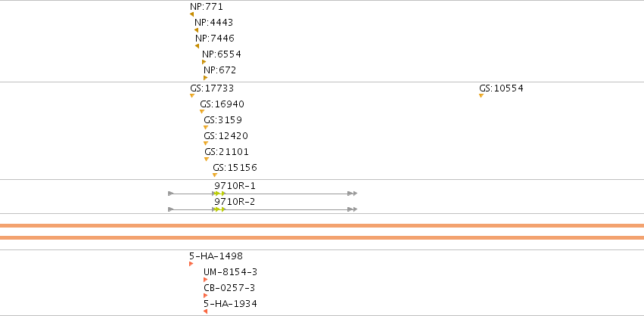Click the CB-0257-3 feature label

(x=229, y=288)
